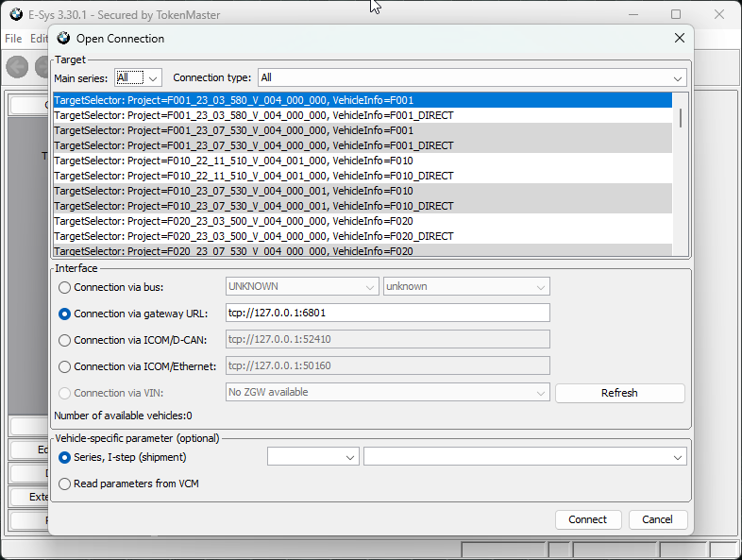
Task: Select F010_22_11_510 VehicleInfo=F010 target
Action: pyautogui.click(x=363, y=161)
